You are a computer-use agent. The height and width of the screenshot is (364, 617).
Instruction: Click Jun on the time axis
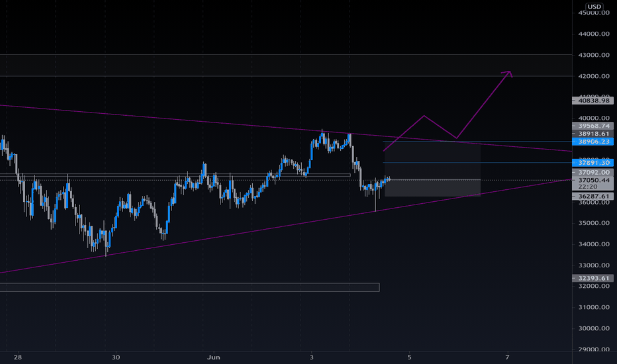point(214,357)
